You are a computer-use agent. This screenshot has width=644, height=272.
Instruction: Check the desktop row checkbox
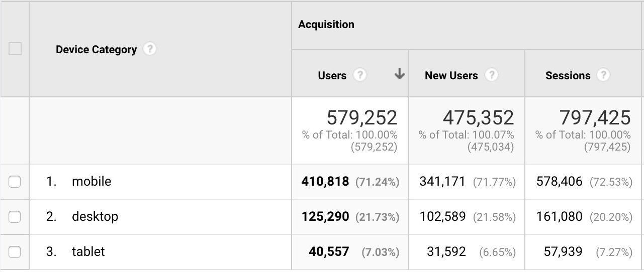[x=15, y=216]
